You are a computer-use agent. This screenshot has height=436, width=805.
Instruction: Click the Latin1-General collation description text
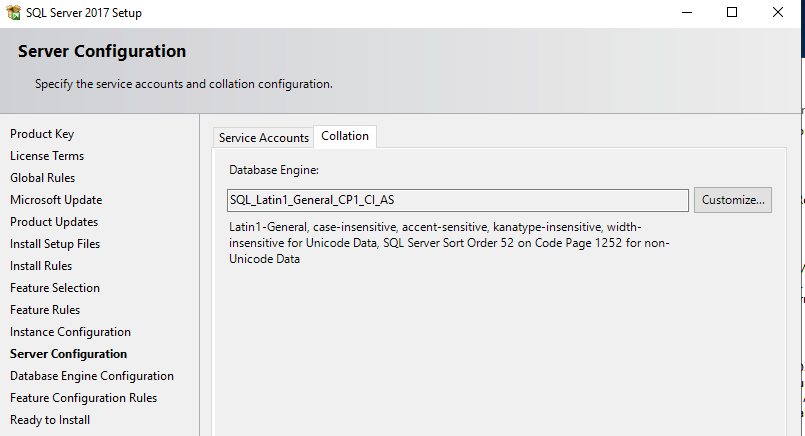tap(449, 243)
